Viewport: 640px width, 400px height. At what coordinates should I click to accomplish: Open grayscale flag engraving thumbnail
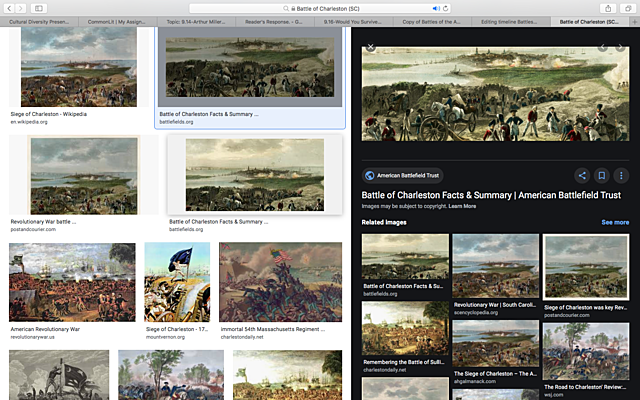pos(59,375)
